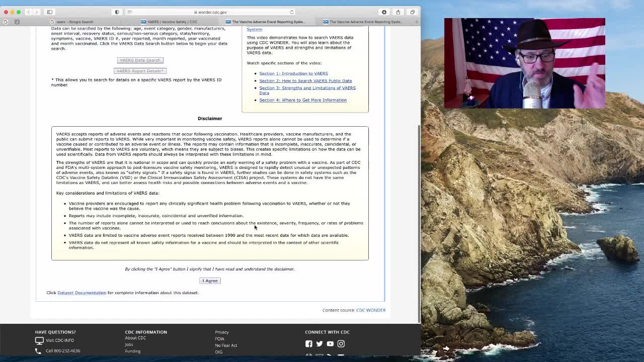Image resolution: width=644 pixels, height=362 pixels.
Task: Open the pinned Google tab
Action: [6, 22]
